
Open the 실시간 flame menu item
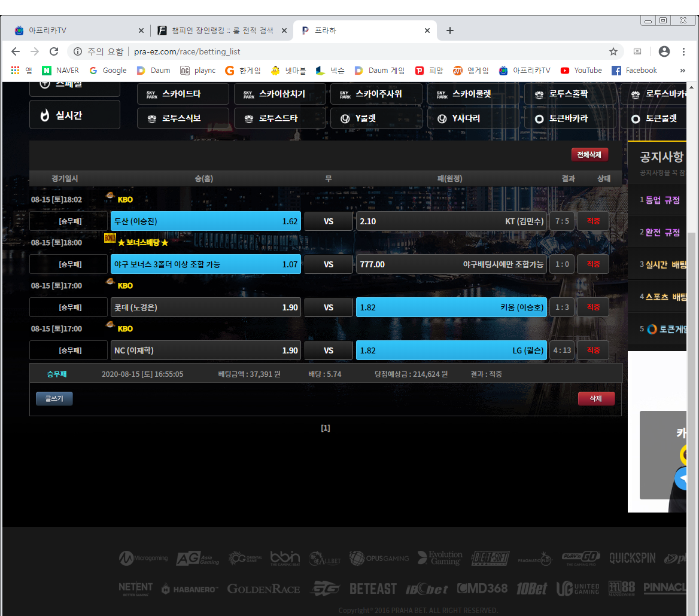click(x=75, y=115)
